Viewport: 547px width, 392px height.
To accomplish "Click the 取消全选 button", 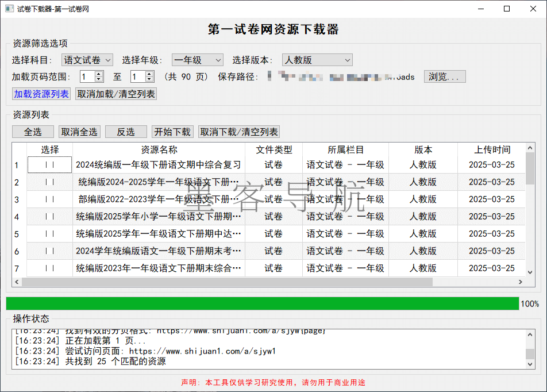I will pos(79,132).
